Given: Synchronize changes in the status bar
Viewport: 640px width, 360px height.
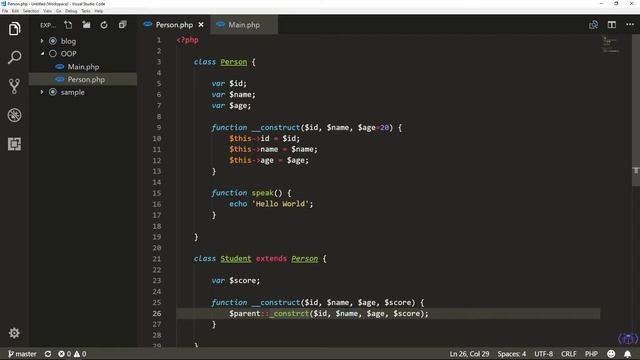Looking at the screenshot, I should tap(48, 354).
